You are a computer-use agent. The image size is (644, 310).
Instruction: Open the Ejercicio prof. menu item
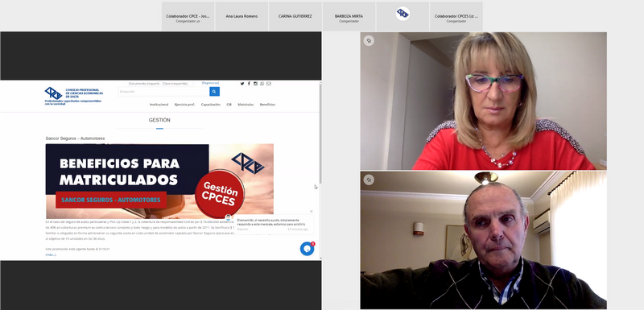point(185,105)
